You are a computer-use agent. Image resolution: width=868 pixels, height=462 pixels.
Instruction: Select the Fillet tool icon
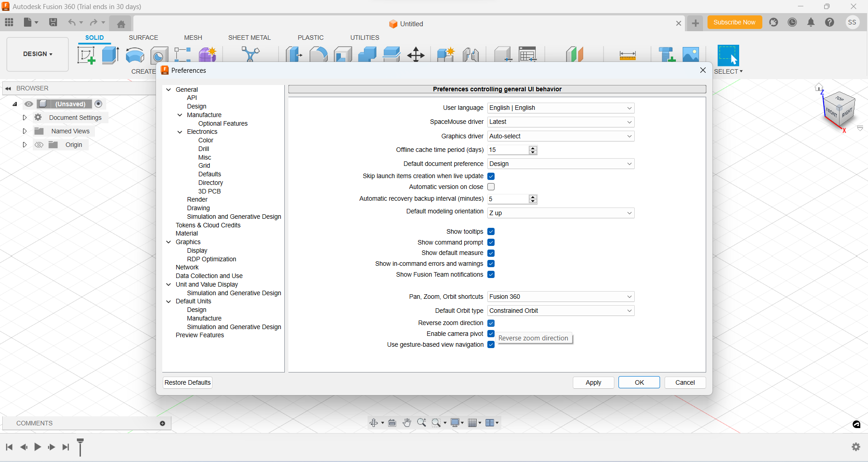click(x=319, y=55)
